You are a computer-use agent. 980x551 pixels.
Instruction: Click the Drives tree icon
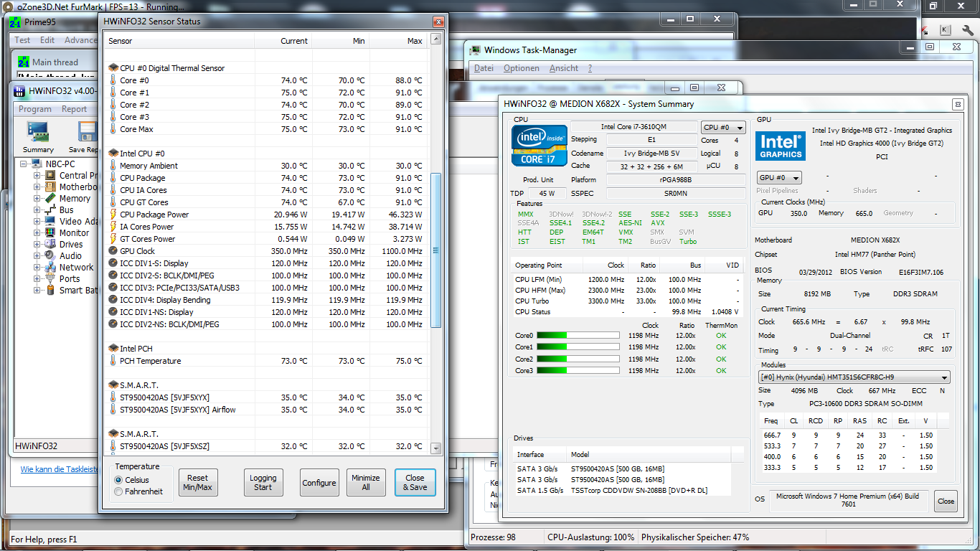[51, 244]
